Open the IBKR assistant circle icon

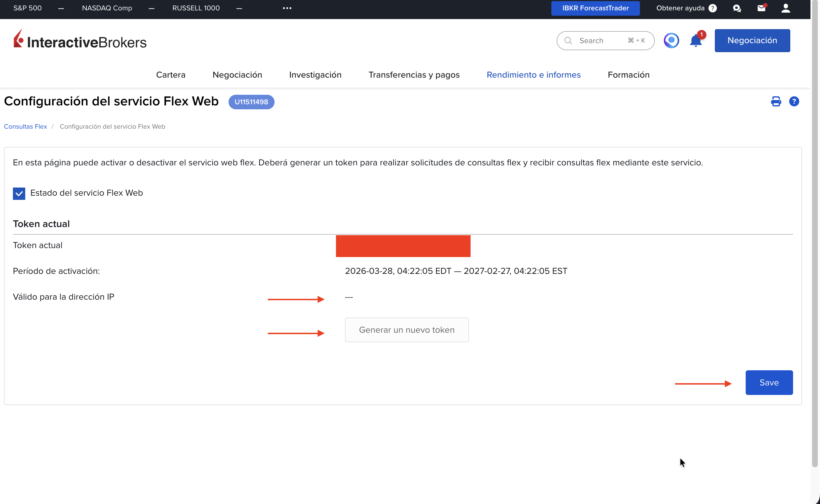(671, 41)
